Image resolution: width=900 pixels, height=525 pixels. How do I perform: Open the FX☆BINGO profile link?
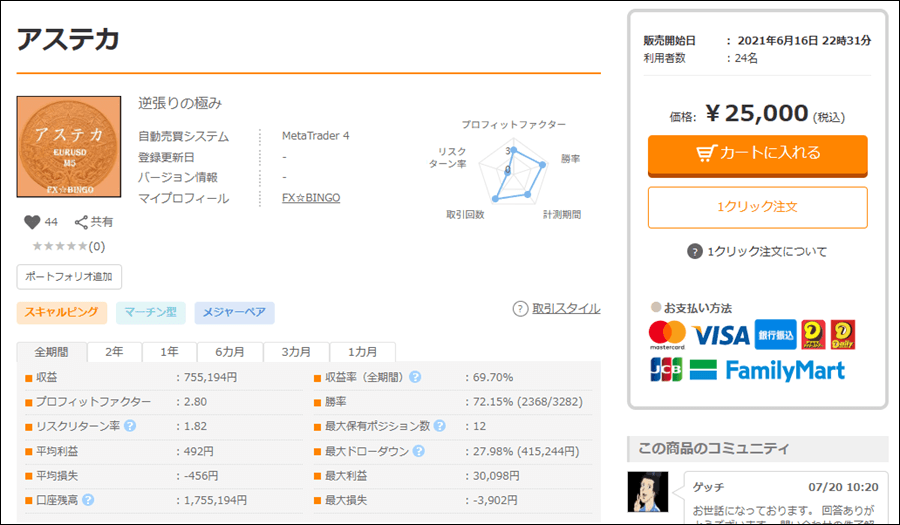coord(311,198)
